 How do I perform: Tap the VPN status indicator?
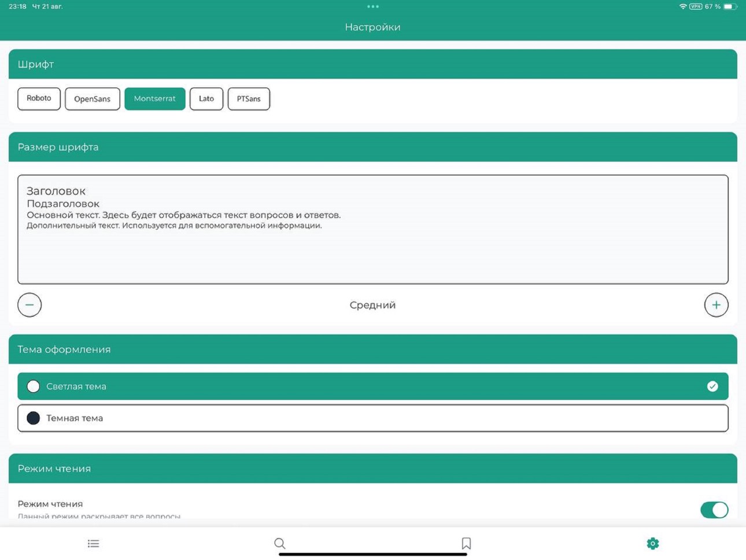(696, 6)
